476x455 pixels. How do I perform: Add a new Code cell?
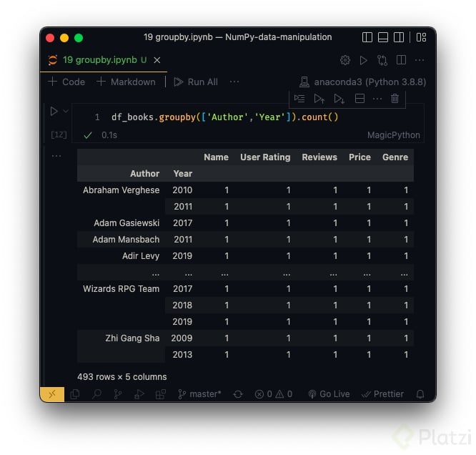tap(66, 82)
